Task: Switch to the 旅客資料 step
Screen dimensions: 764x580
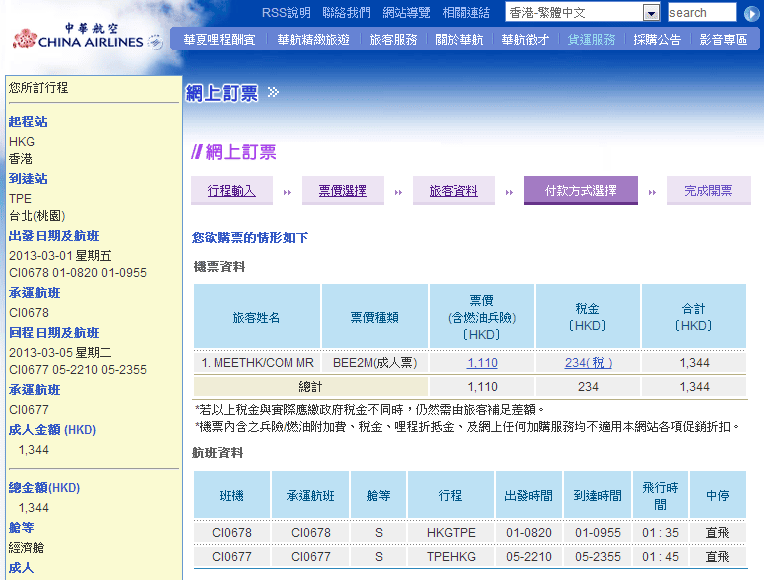Action: pos(453,190)
